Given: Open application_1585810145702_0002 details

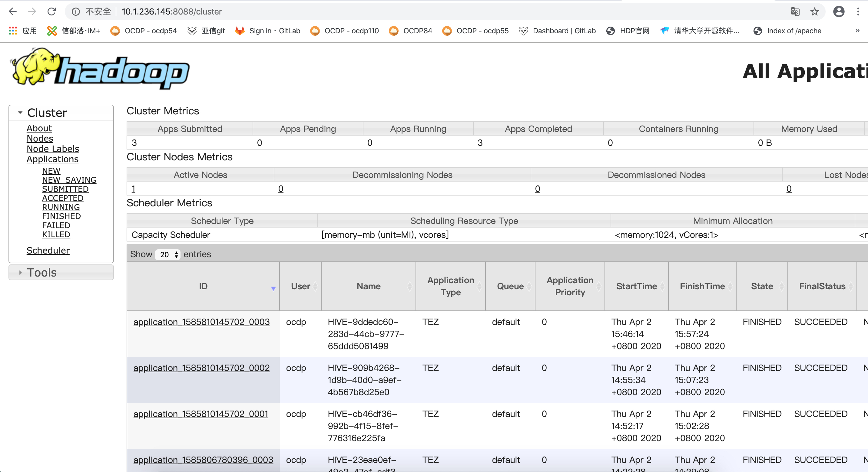Looking at the screenshot, I should pyautogui.click(x=201, y=368).
